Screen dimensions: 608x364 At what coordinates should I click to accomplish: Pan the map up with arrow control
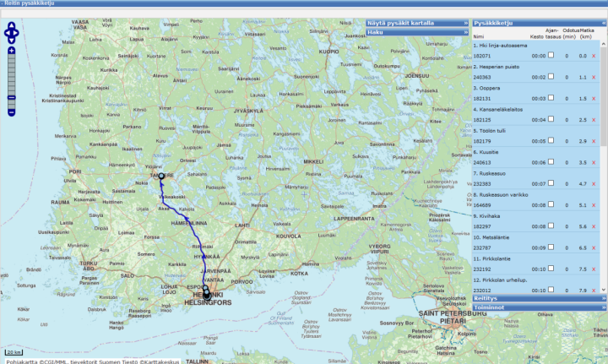[x=11, y=26]
